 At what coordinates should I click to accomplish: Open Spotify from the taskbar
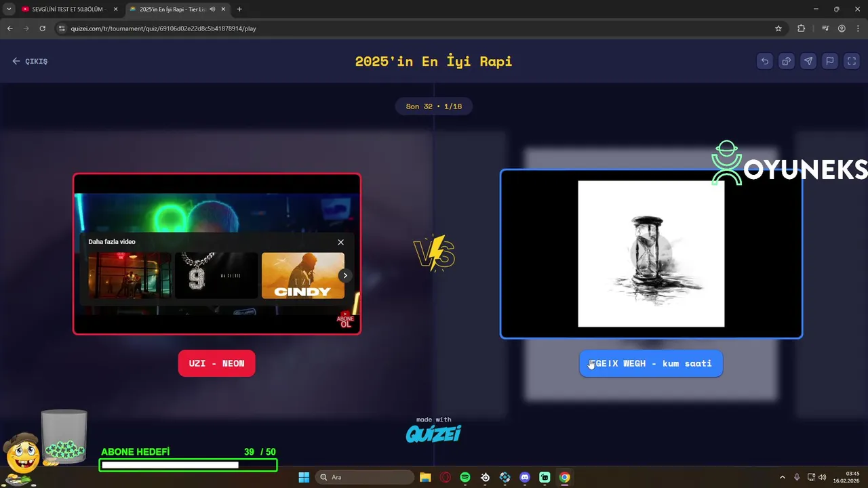point(465,477)
